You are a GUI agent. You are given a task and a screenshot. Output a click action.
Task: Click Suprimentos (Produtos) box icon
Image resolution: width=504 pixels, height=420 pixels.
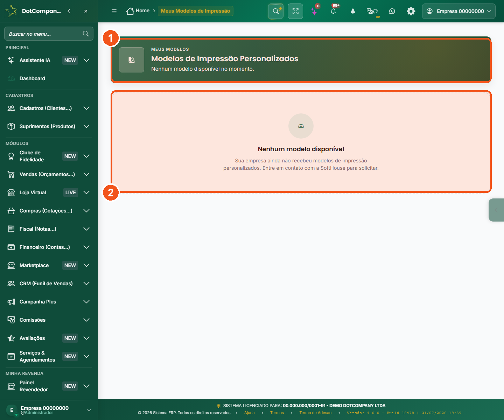[x=11, y=126]
